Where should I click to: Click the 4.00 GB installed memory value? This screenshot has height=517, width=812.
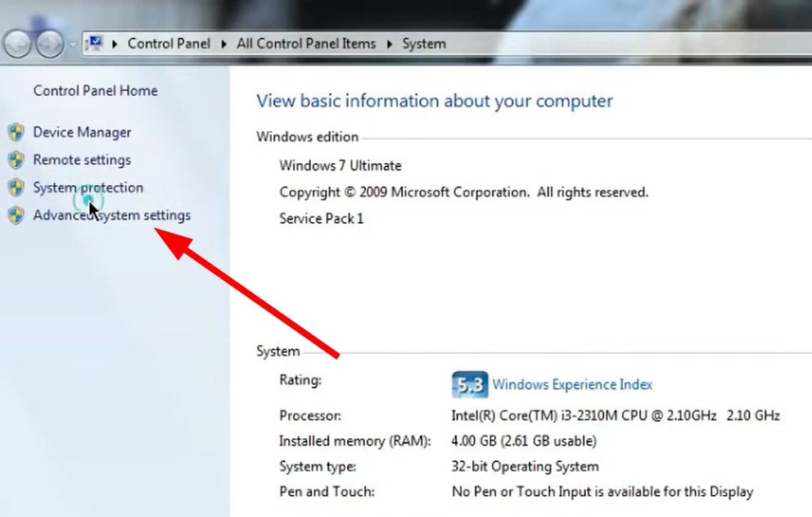click(524, 441)
